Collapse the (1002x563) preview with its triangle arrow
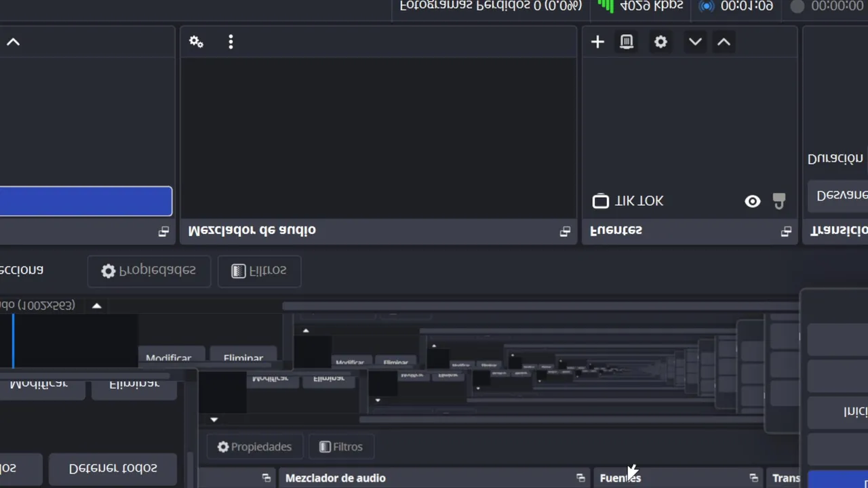The height and width of the screenshot is (488, 868). (x=96, y=306)
